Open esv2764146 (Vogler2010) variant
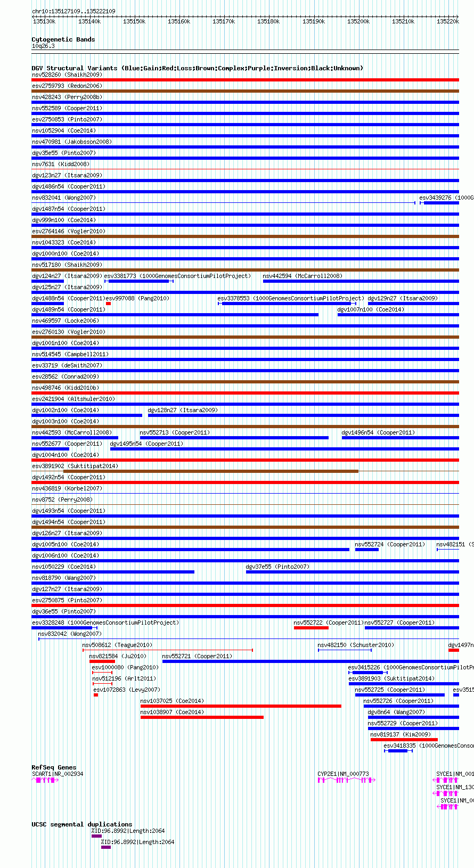This screenshot has height=868, width=474. [69, 231]
